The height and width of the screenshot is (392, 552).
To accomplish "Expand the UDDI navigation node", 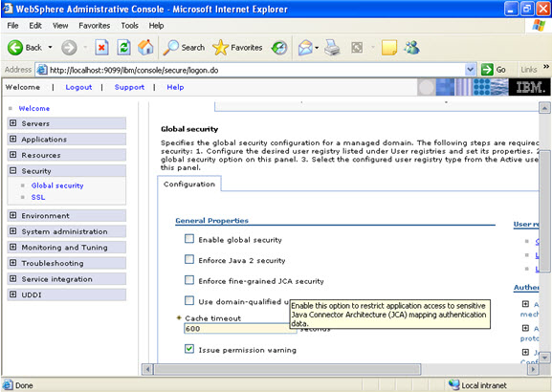I will point(13,294).
